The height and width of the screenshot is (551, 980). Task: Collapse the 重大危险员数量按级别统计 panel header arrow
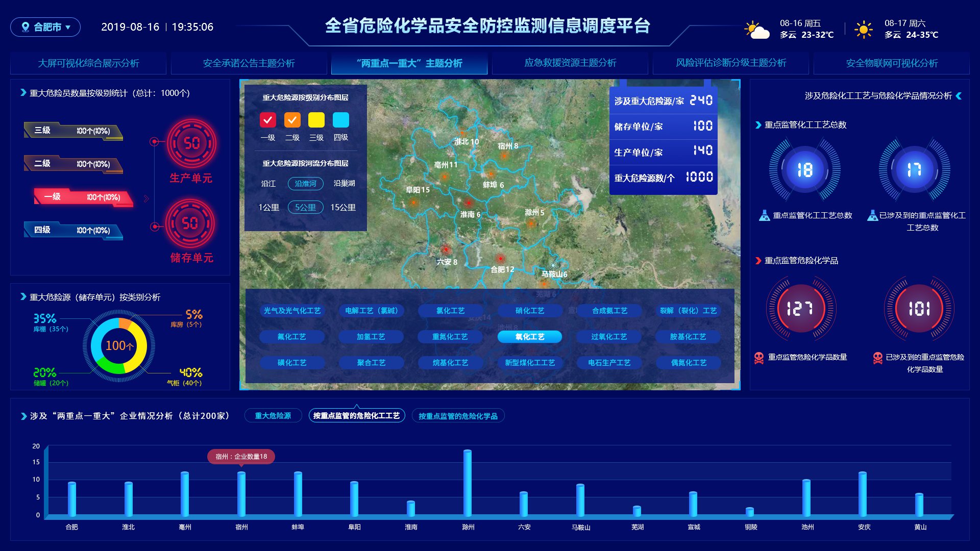pyautogui.click(x=23, y=93)
